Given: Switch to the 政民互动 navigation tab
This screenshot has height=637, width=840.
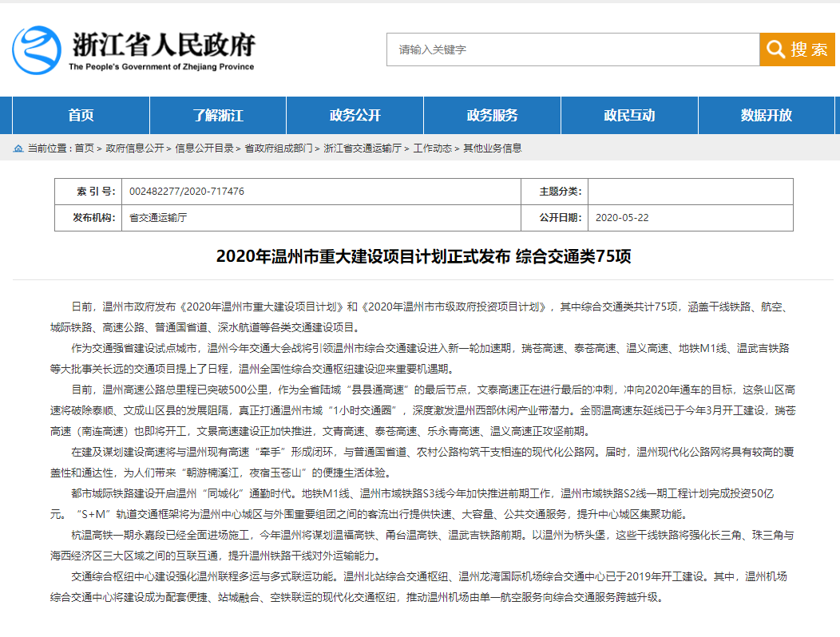Looking at the screenshot, I should pos(629,115).
